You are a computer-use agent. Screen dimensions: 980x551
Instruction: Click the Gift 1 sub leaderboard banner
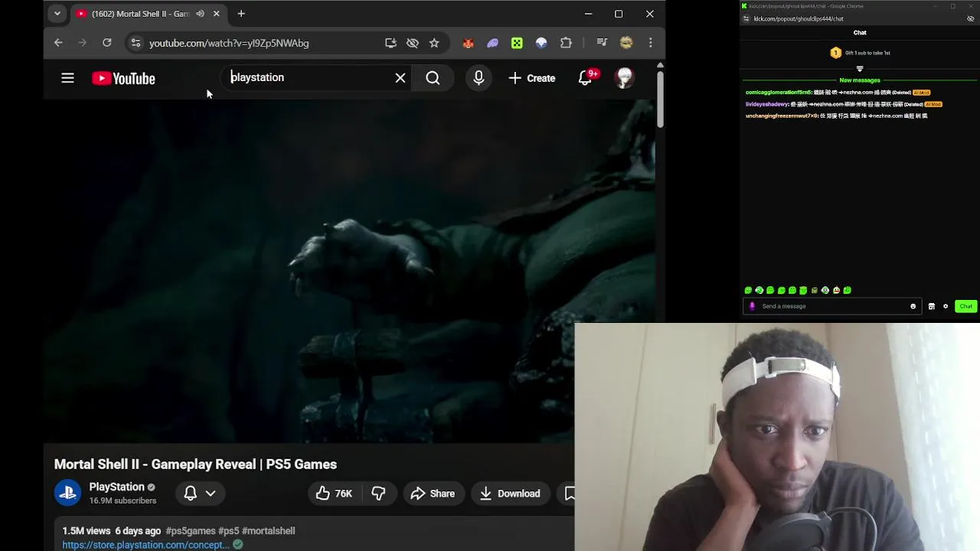point(860,53)
